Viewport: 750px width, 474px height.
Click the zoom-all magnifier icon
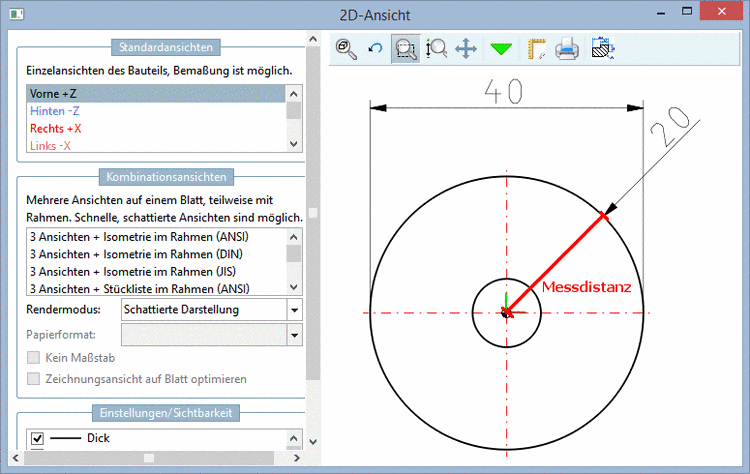[346, 49]
